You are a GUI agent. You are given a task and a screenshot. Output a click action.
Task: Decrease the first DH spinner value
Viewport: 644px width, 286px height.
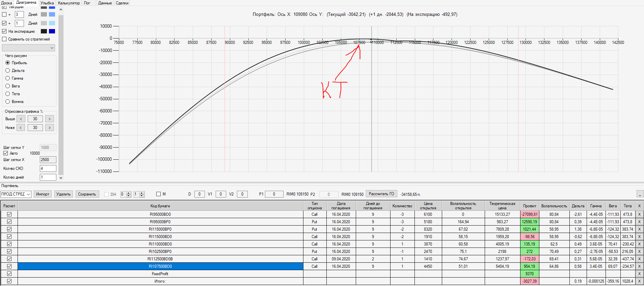point(129,196)
